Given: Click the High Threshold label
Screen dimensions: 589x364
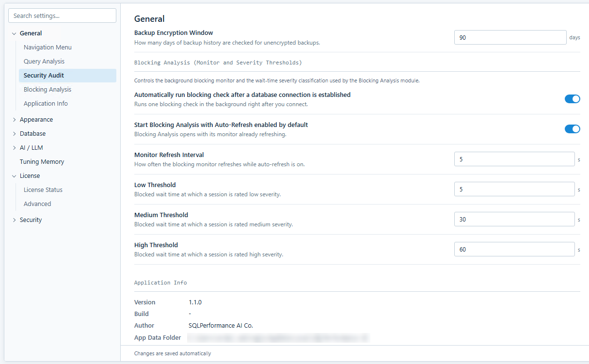Looking at the screenshot, I should pyautogui.click(x=156, y=245).
